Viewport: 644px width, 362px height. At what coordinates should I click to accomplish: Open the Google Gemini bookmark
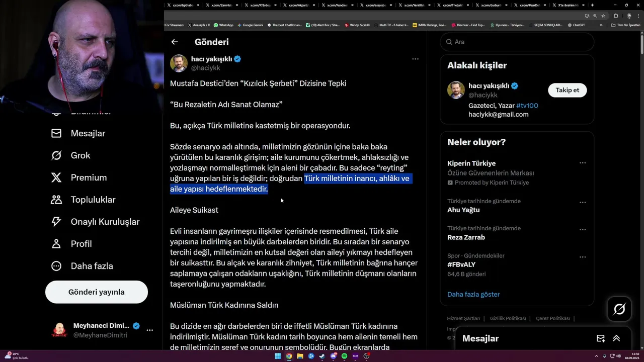[x=250, y=25]
